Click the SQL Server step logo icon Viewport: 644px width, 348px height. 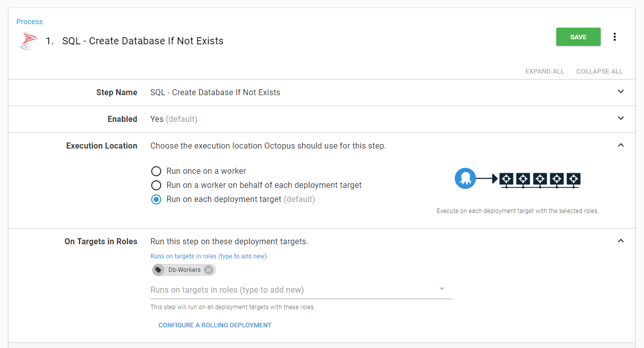point(29,41)
